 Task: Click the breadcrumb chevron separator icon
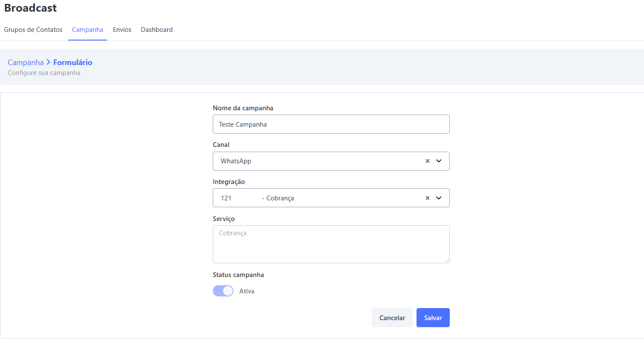coord(48,62)
